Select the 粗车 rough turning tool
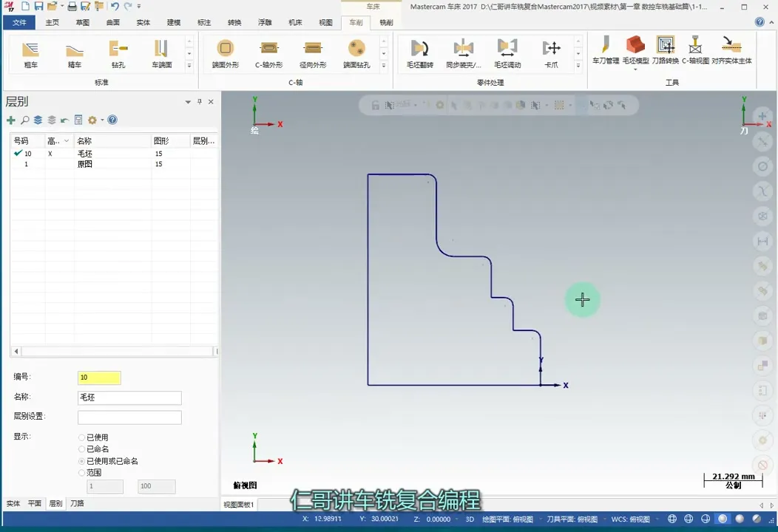This screenshot has width=778, height=532. (x=30, y=52)
